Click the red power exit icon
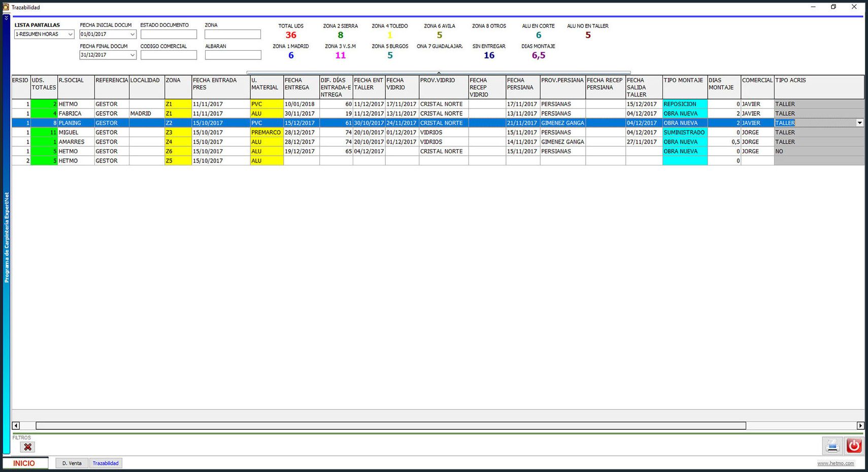The image size is (868, 472). (x=854, y=446)
